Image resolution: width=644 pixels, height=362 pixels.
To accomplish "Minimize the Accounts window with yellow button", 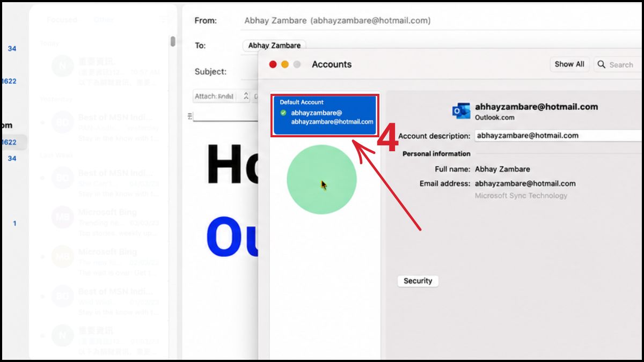I will pos(285,64).
